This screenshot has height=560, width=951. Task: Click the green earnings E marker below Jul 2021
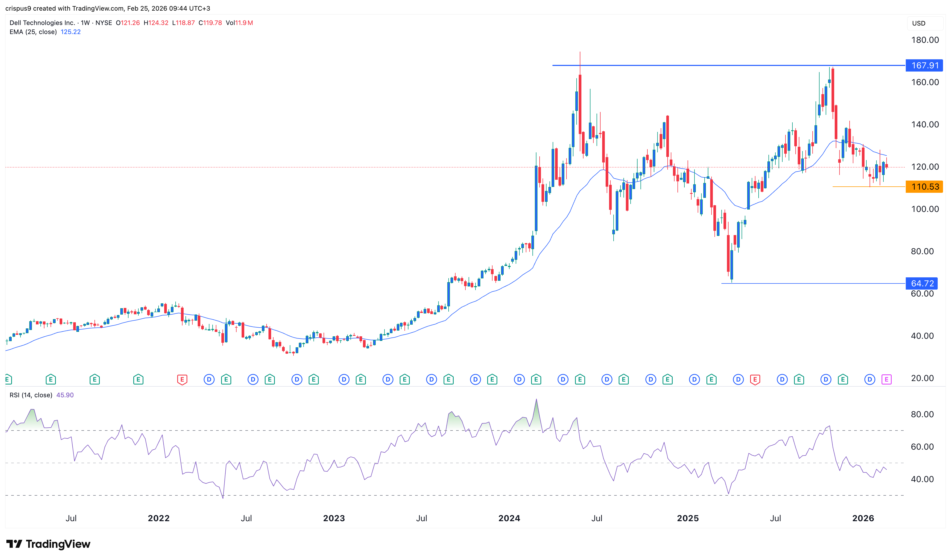pyautogui.click(x=51, y=379)
